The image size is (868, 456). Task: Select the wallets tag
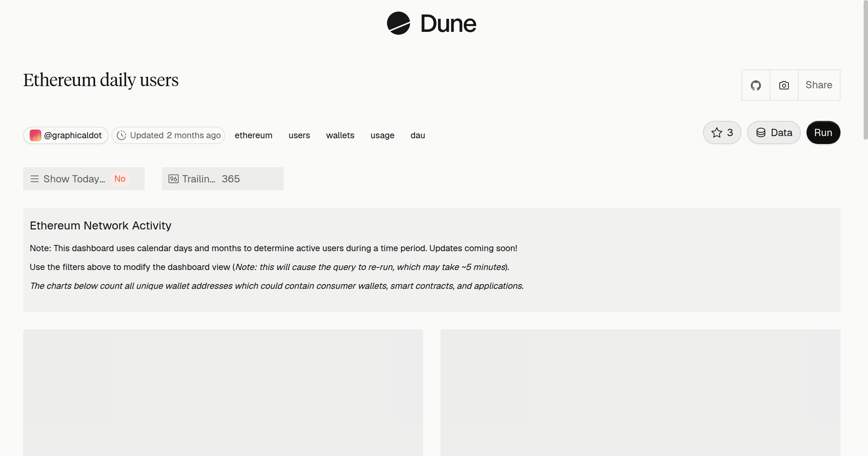point(340,135)
